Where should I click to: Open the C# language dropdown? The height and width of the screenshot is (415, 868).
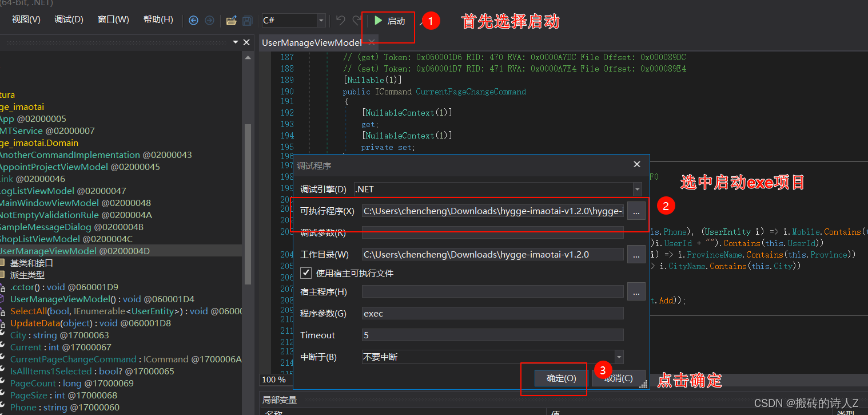321,21
